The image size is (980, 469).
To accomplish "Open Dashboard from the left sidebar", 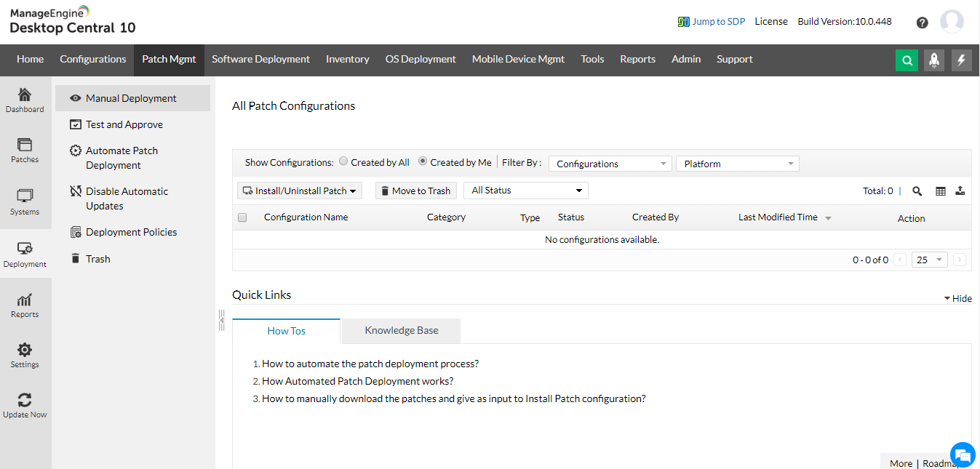I will [25, 100].
